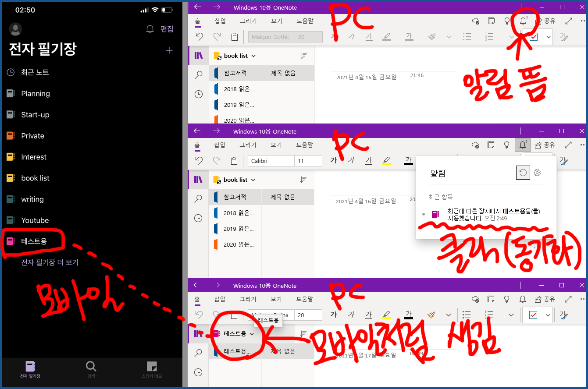Click format painter in top PC window

tap(432, 37)
